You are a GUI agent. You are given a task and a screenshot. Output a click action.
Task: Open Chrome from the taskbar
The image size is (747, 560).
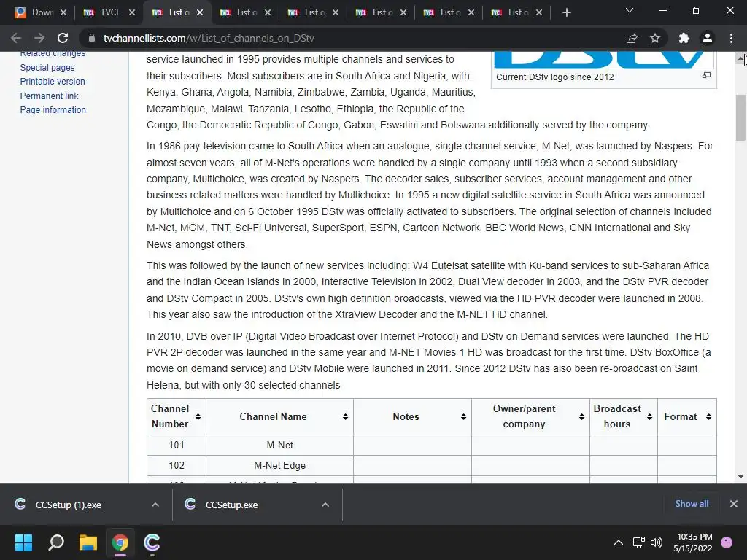[x=120, y=542]
